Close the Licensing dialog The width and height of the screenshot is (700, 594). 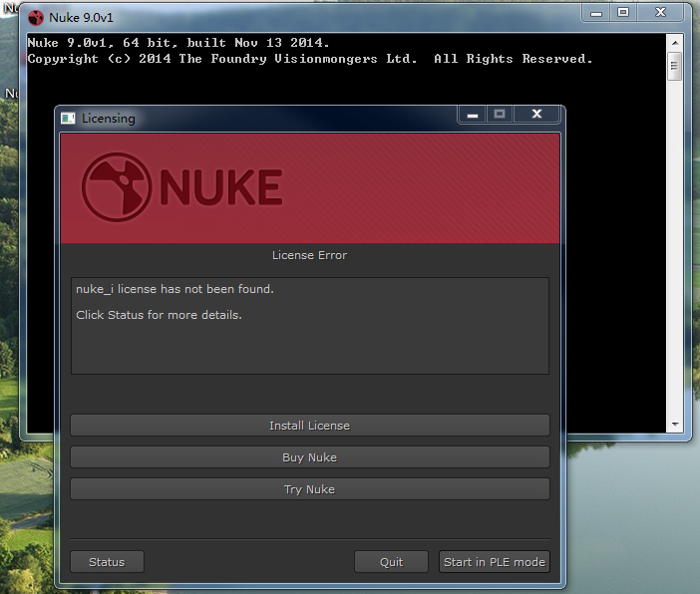[536, 115]
